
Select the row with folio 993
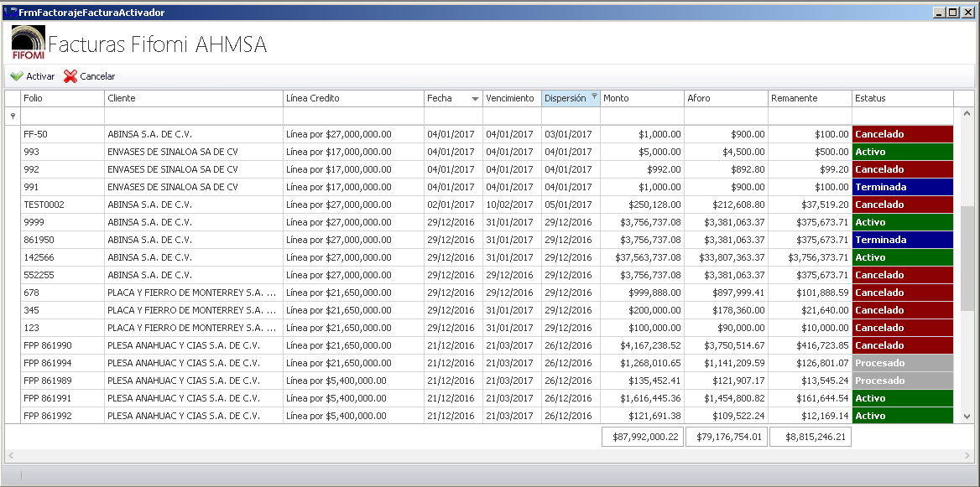point(479,152)
